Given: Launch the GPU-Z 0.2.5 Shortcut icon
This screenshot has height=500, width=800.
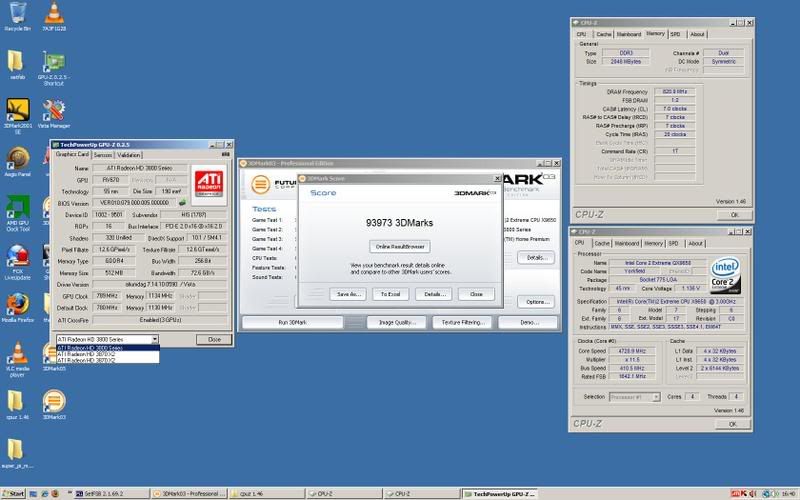Looking at the screenshot, I should coord(54,66).
